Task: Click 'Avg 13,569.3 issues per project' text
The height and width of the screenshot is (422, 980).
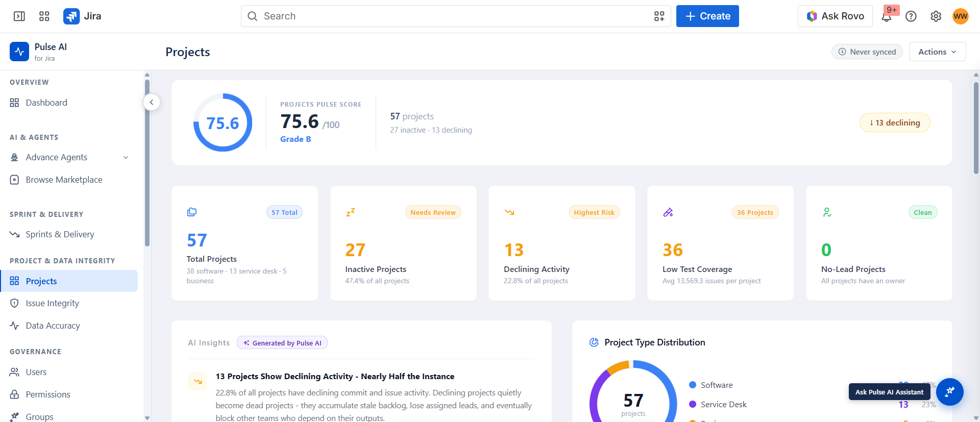Action: pyautogui.click(x=712, y=281)
